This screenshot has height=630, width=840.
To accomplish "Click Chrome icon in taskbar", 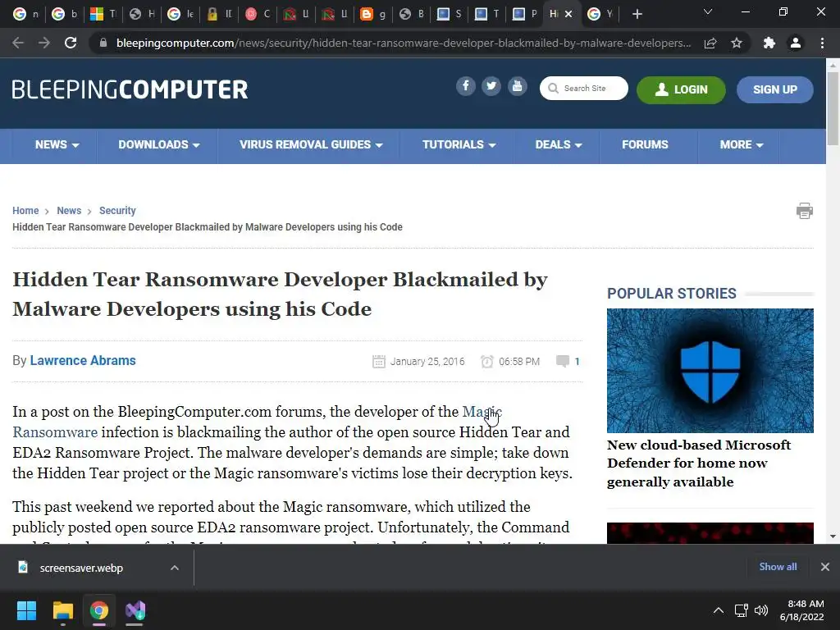I will coord(99,610).
